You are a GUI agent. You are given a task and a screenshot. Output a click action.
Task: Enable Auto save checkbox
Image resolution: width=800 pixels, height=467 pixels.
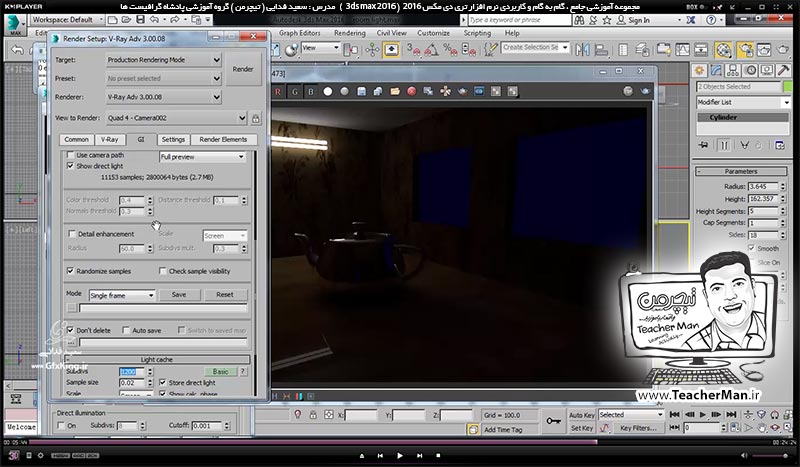(x=126, y=330)
